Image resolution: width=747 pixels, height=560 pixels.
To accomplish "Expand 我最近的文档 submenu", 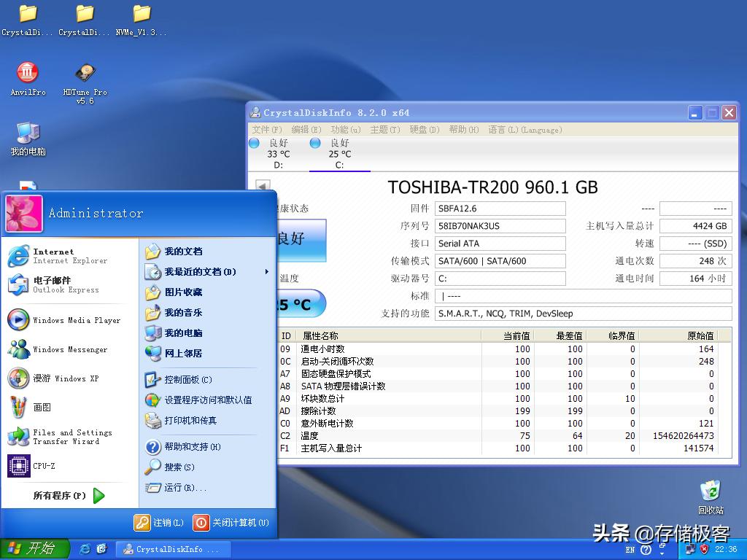I will click(x=208, y=271).
